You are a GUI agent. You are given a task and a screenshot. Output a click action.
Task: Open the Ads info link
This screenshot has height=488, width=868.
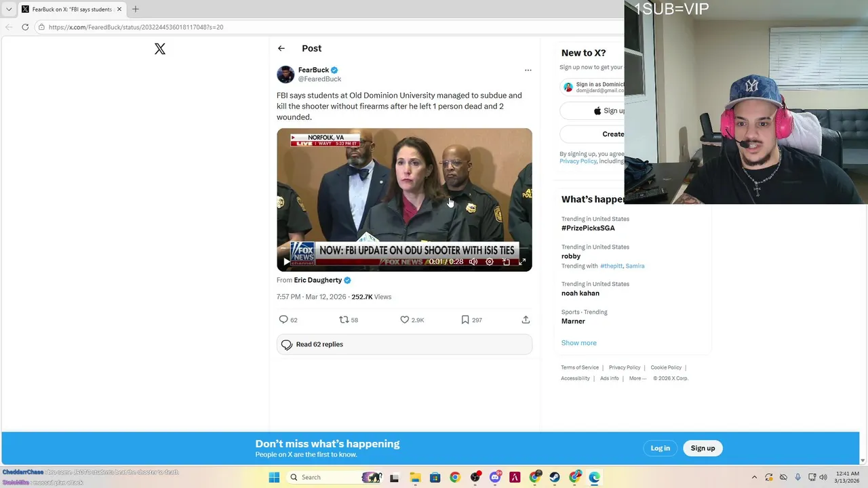610,378
